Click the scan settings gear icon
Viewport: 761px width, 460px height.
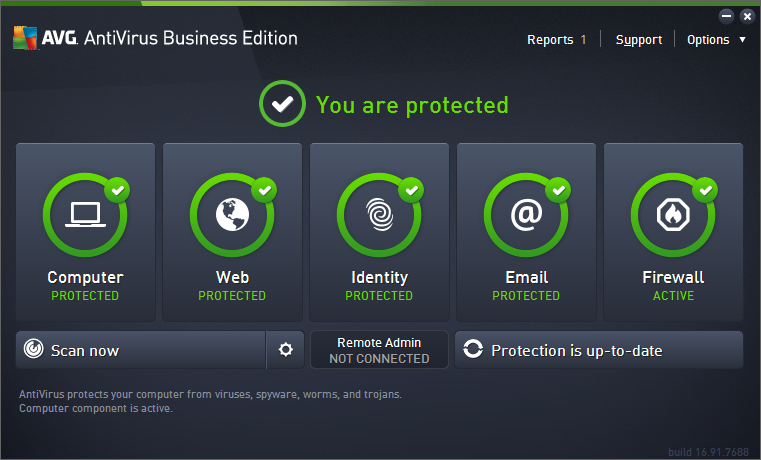click(x=286, y=350)
